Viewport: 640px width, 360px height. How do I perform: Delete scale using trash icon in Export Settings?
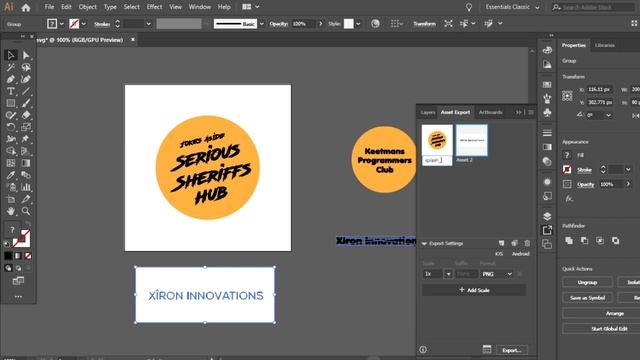point(527,243)
